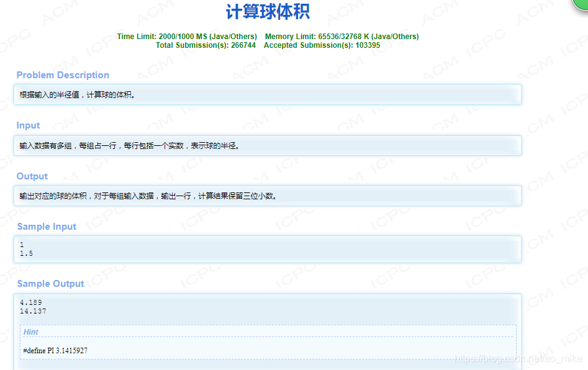Click sample output value 4.189
588x370 pixels.
click(x=31, y=302)
